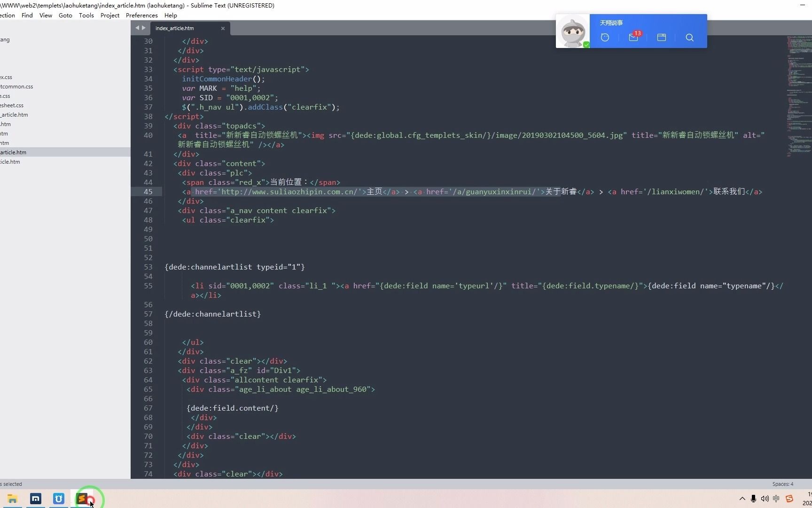
Task: Click the {dede:field.content/} tag text
Action: click(x=233, y=408)
